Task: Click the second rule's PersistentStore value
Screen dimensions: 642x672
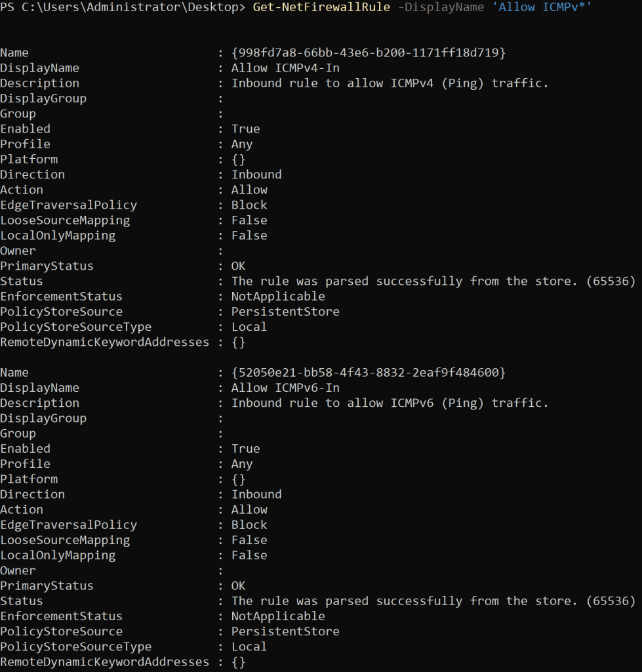Action: click(x=286, y=631)
